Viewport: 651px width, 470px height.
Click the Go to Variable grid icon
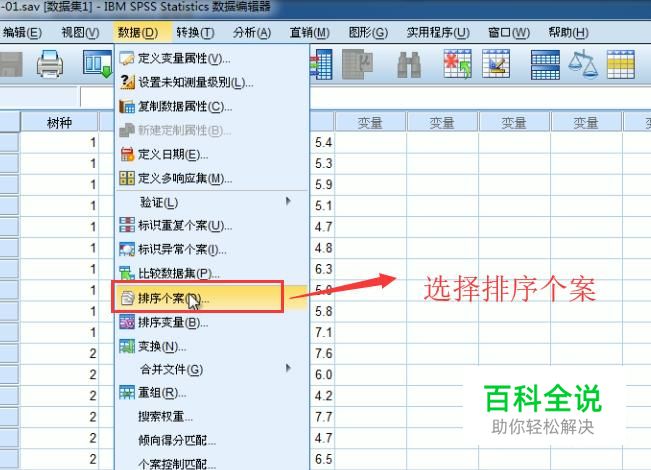[x=321, y=64]
